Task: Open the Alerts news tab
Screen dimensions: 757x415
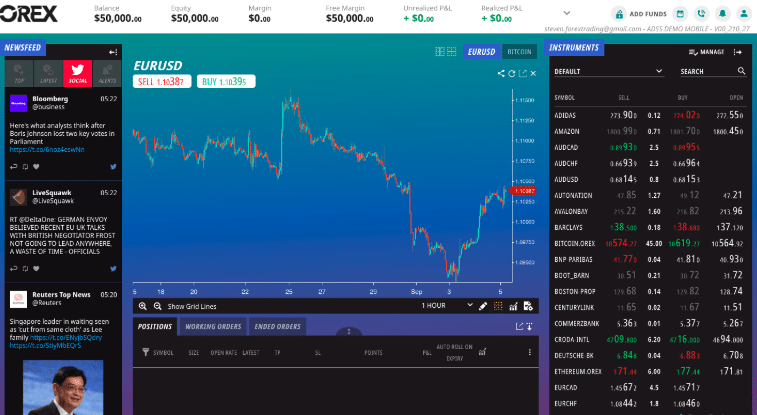Action: point(107,73)
